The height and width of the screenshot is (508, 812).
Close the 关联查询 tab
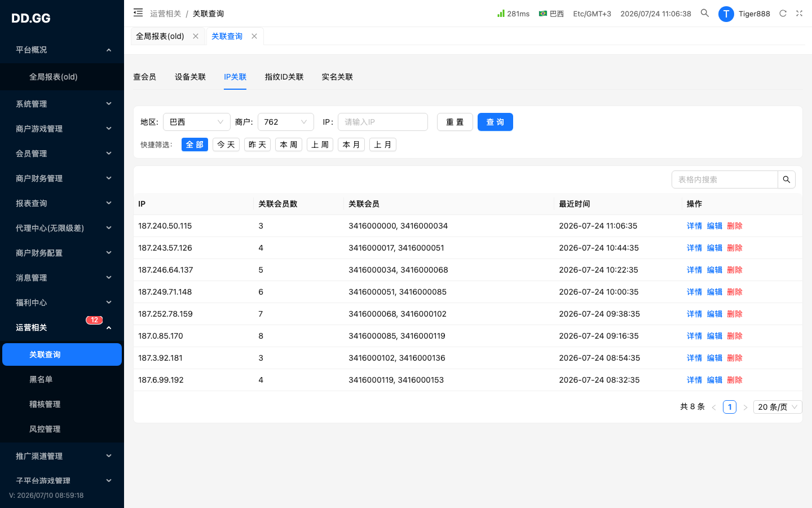[254, 36]
